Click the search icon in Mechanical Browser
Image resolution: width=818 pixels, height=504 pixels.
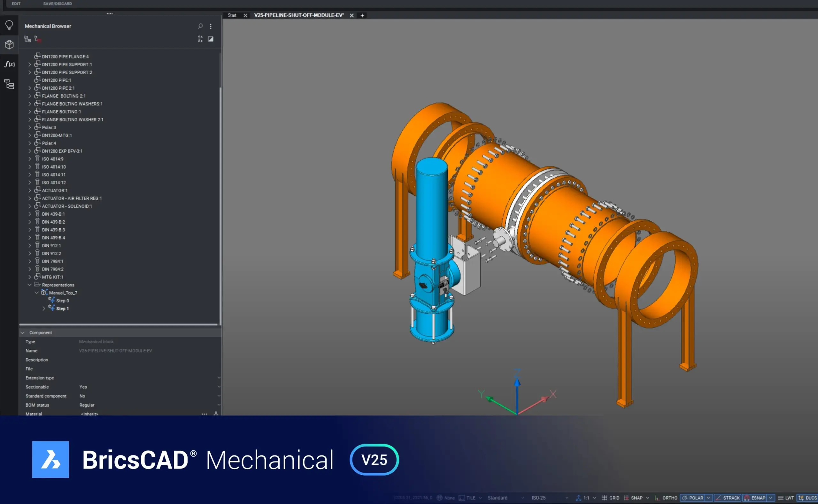(200, 26)
